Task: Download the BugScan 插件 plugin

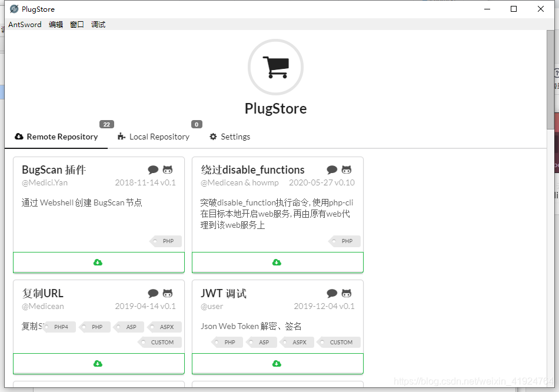Action: coord(99,263)
